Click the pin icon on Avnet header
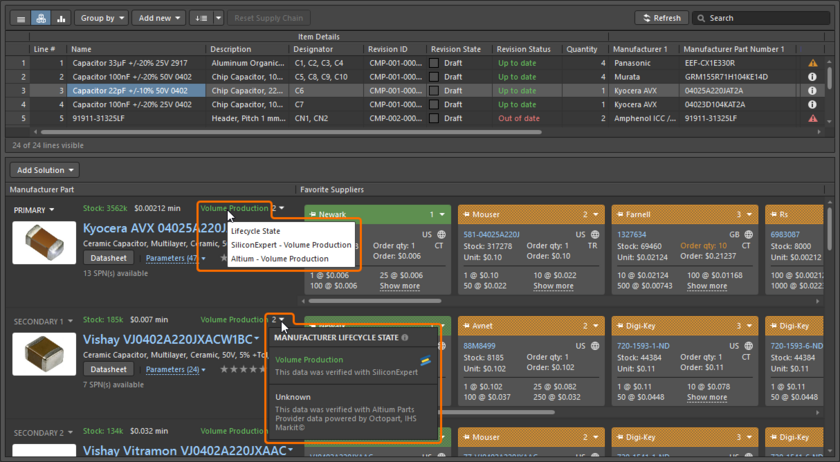 coord(467,326)
